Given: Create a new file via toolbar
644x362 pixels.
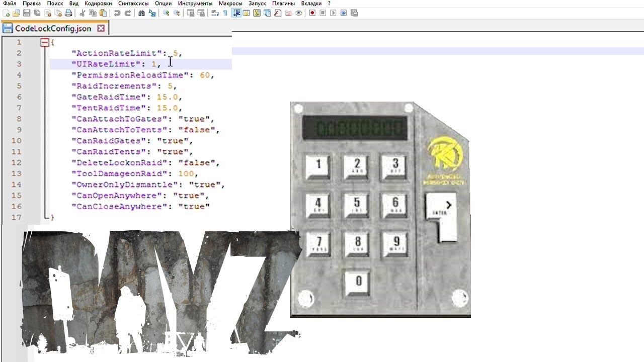Looking at the screenshot, I should click(7, 13).
